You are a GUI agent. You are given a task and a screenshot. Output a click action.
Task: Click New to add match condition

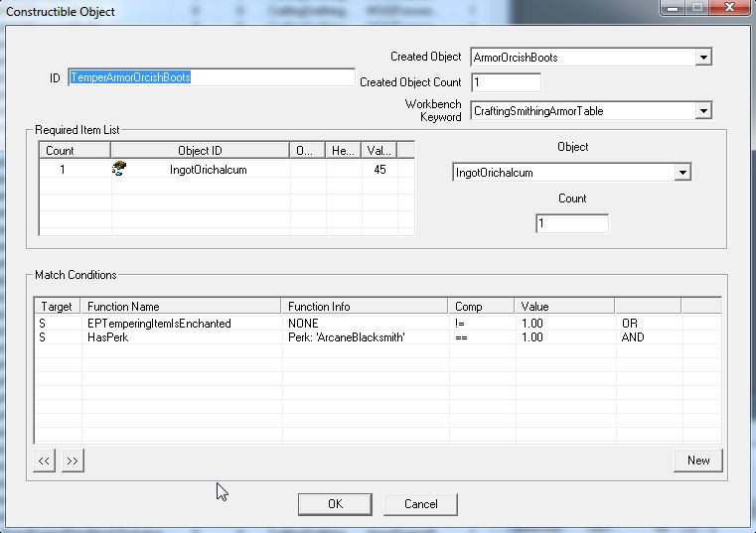(698, 461)
